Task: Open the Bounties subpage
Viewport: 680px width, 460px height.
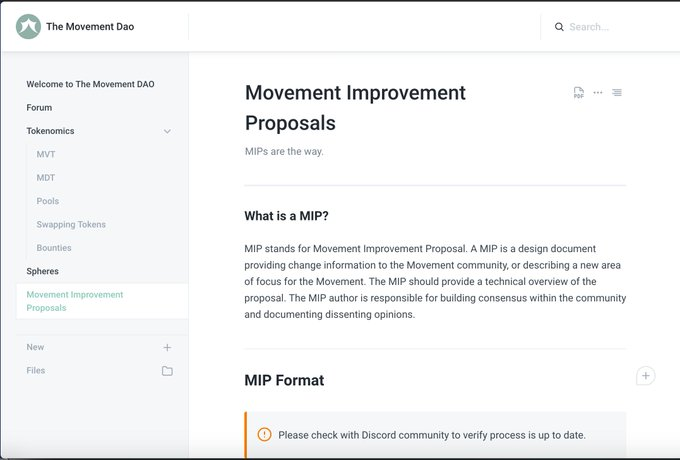Action: [x=54, y=248]
